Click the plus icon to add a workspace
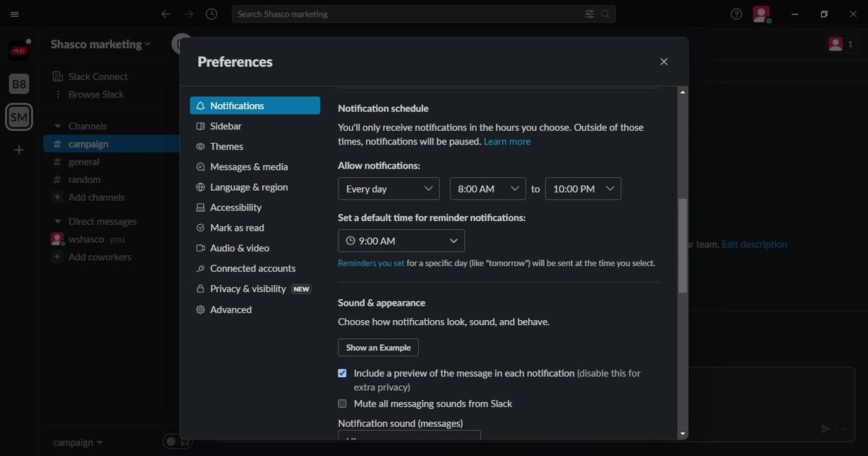868x456 pixels. click(x=18, y=150)
